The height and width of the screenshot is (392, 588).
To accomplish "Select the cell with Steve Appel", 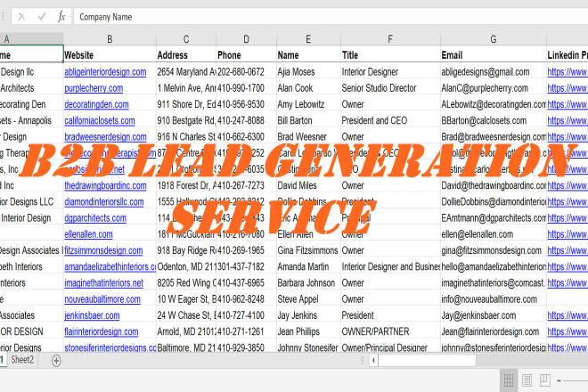I will (308, 299).
